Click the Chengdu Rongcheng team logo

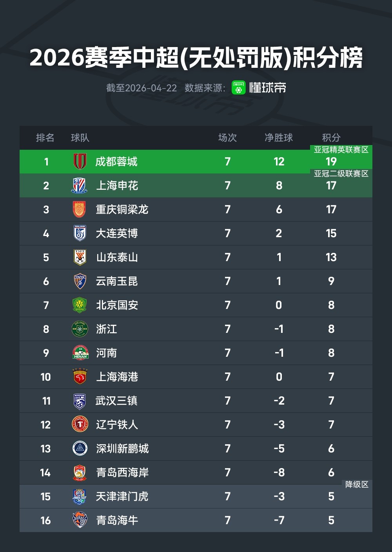[x=80, y=162]
